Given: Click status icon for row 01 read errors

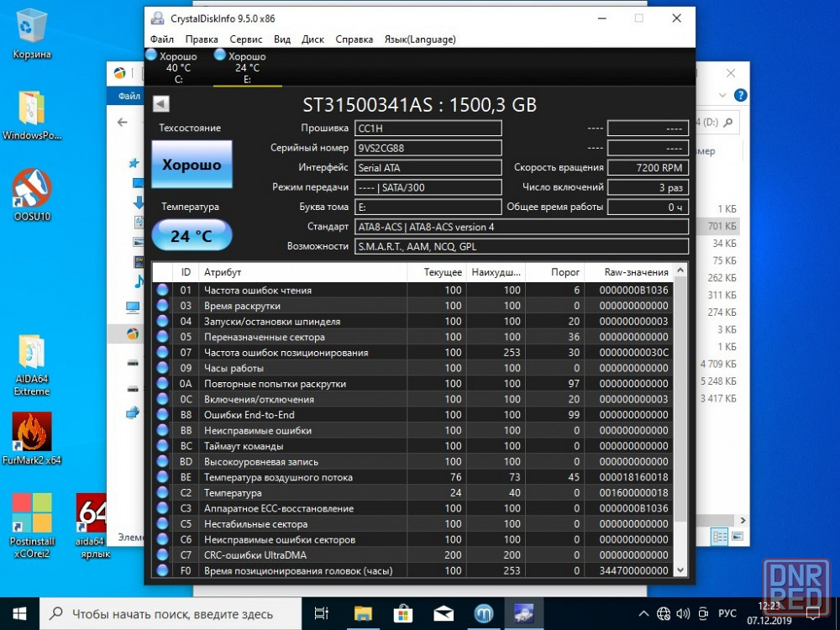Looking at the screenshot, I should (x=162, y=290).
